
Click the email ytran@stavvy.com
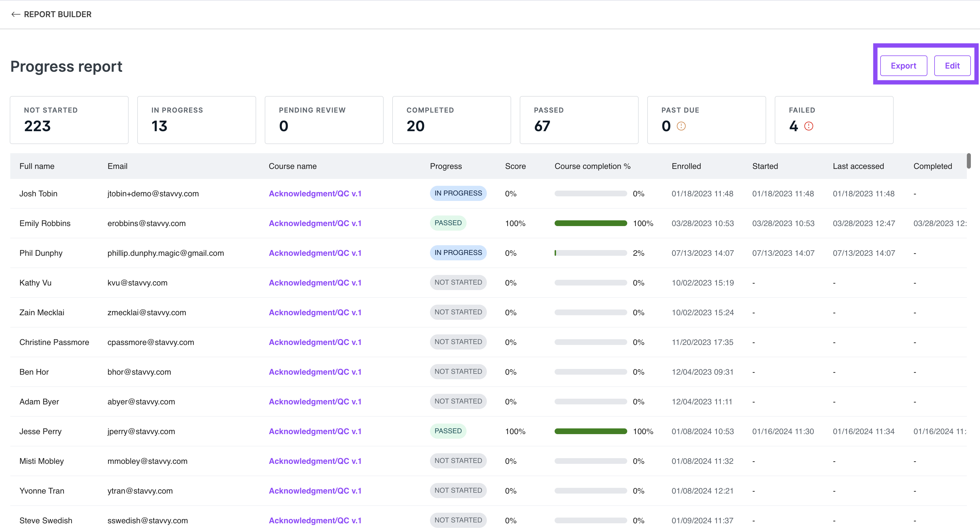point(140,491)
